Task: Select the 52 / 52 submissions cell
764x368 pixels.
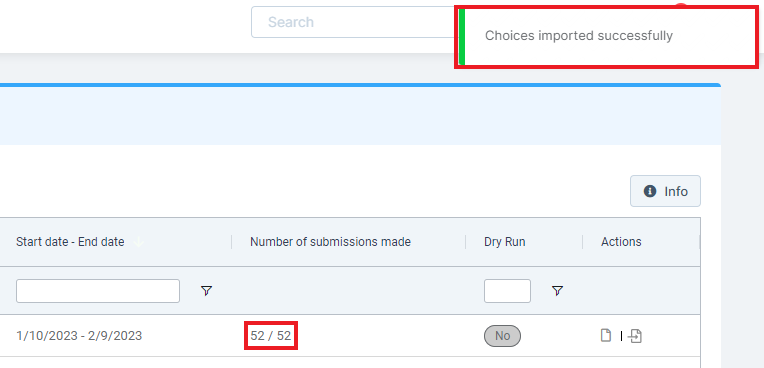Action: tap(270, 336)
